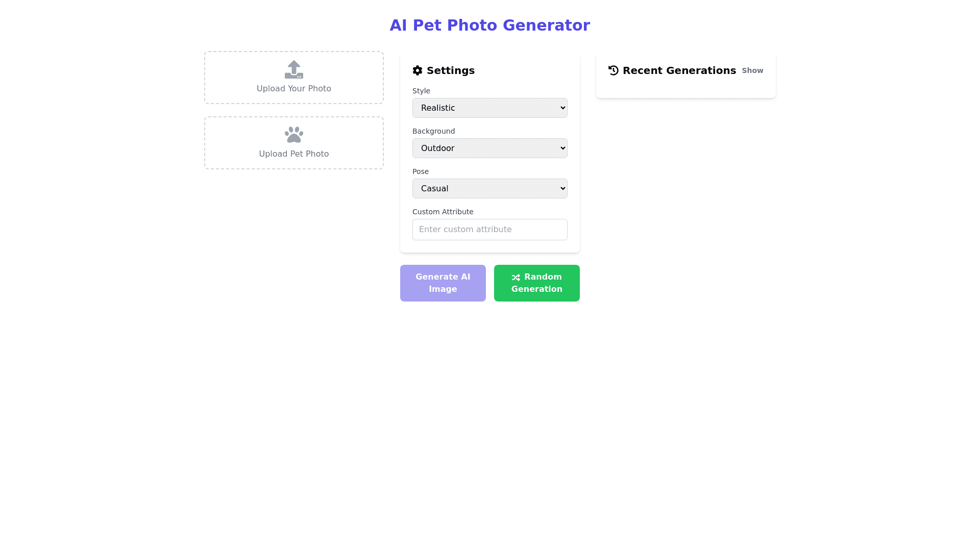Open the Pose dropdown showing Casual
The width and height of the screenshot is (980, 551).
tap(489, 188)
